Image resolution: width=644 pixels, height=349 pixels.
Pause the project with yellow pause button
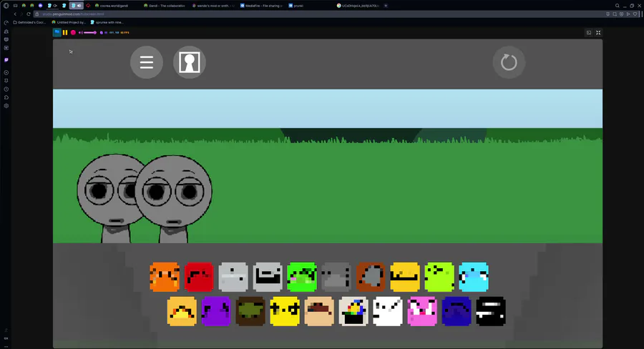[65, 32]
